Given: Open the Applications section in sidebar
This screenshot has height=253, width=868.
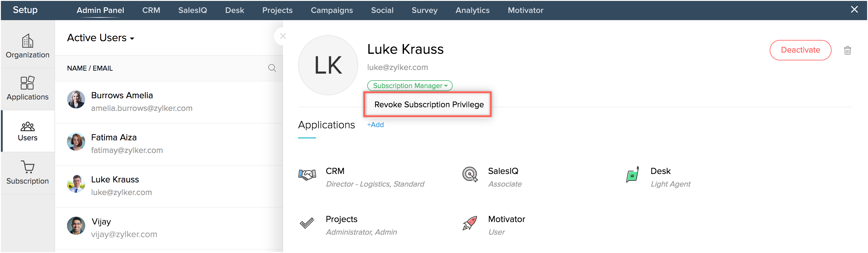Looking at the screenshot, I should point(28,88).
